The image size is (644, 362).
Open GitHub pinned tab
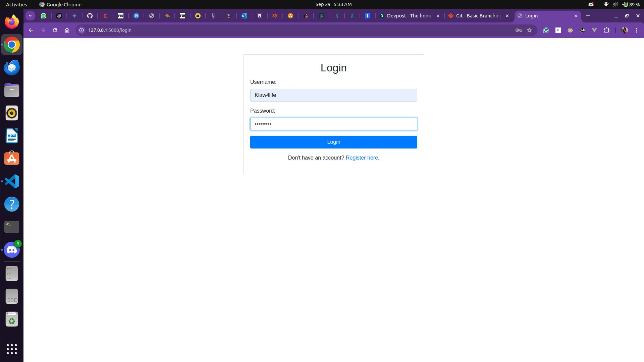click(90, 16)
